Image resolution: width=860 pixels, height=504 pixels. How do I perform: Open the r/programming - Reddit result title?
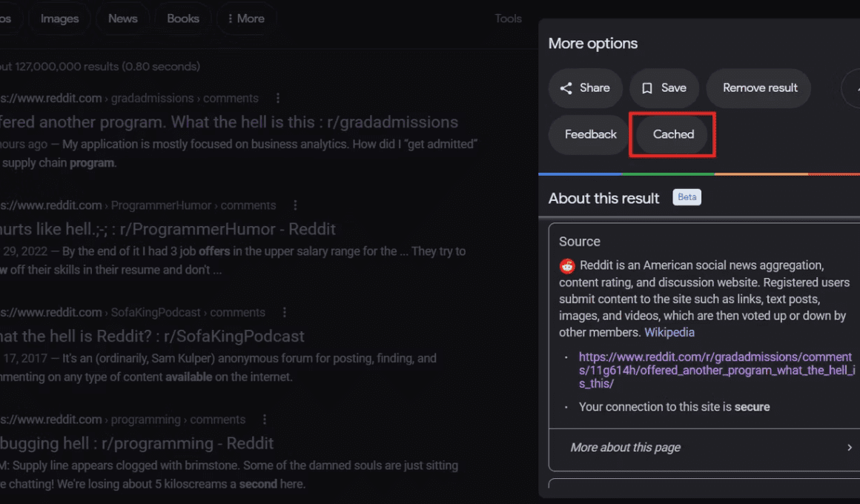pos(136,442)
